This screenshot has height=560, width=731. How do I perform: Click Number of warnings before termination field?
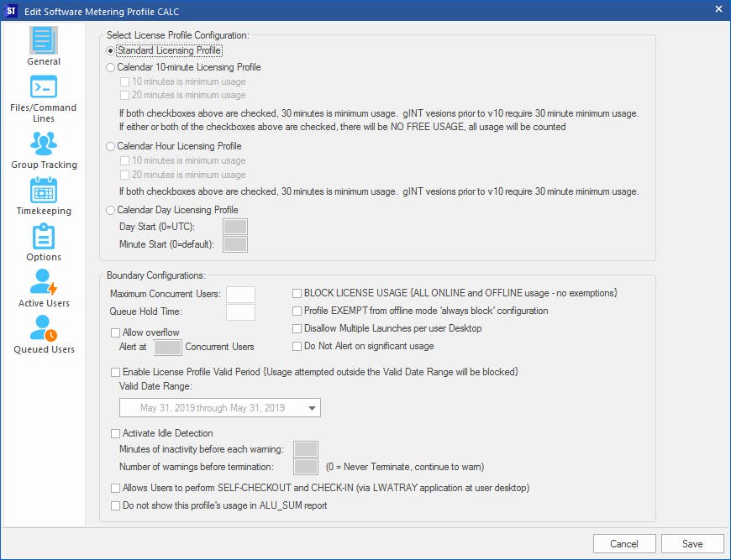(306, 467)
